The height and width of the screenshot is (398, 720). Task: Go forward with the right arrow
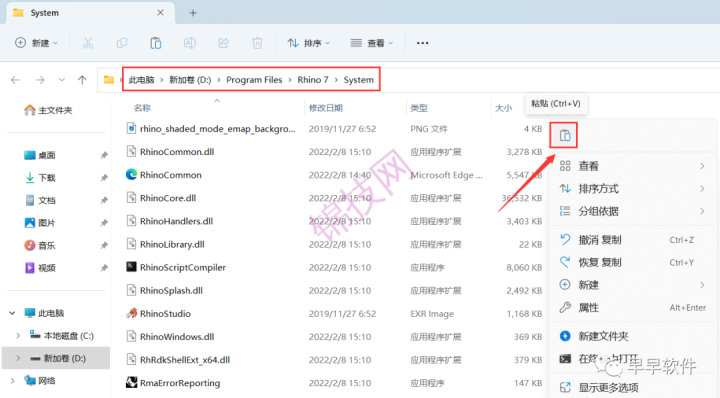[40, 80]
